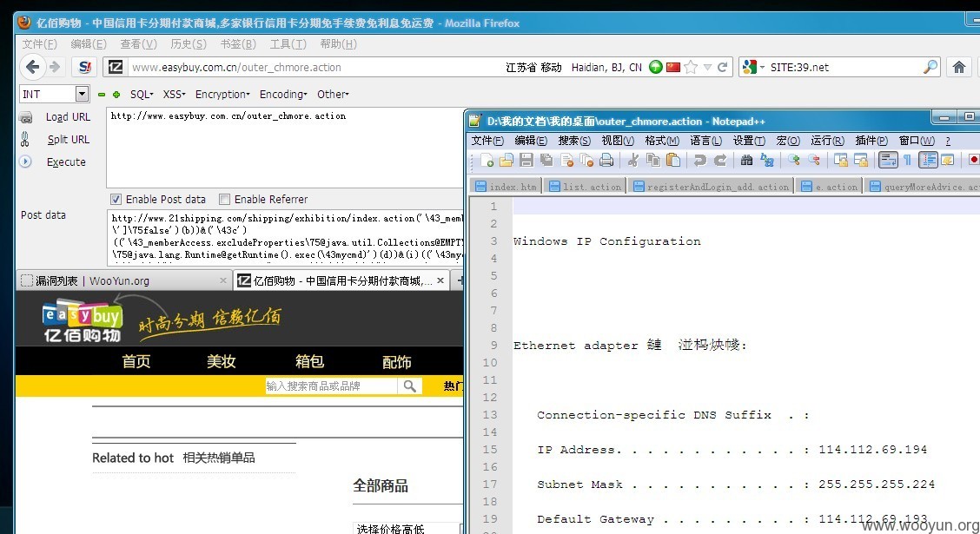
Task: Click the Firefox Home icon
Action: click(x=959, y=67)
